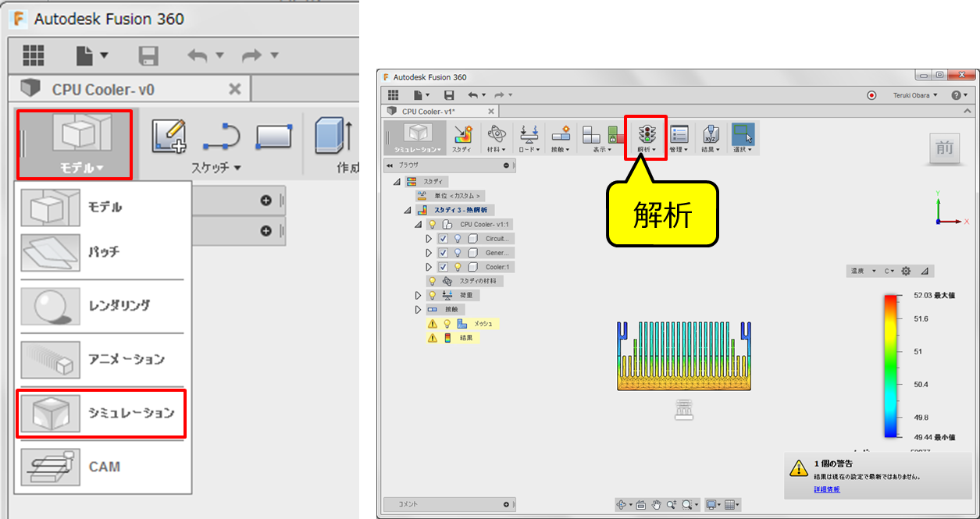
Task: Open the 選択 selection tool
Action: 743,138
